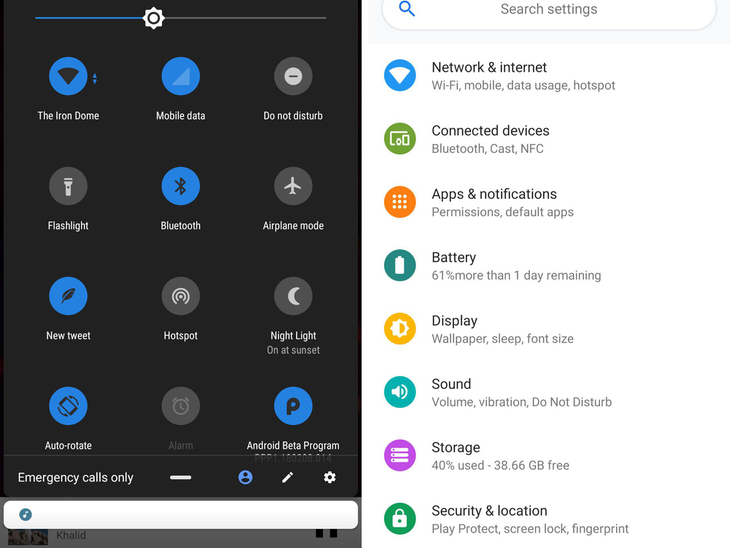Open Display settings entry

coord(549,329)
